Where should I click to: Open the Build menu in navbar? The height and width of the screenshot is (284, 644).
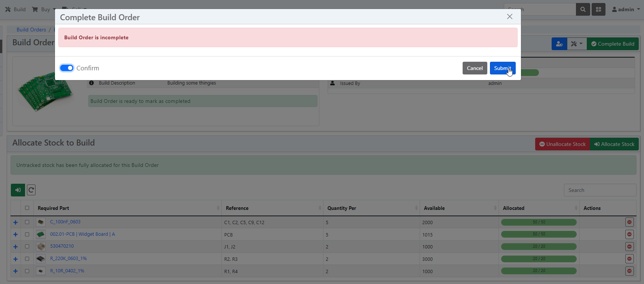tap(15, 9)
